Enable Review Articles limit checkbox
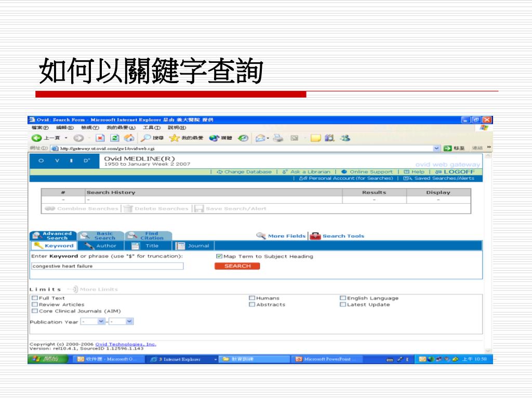This screenshot has height=399, width=532. (35, 304)
